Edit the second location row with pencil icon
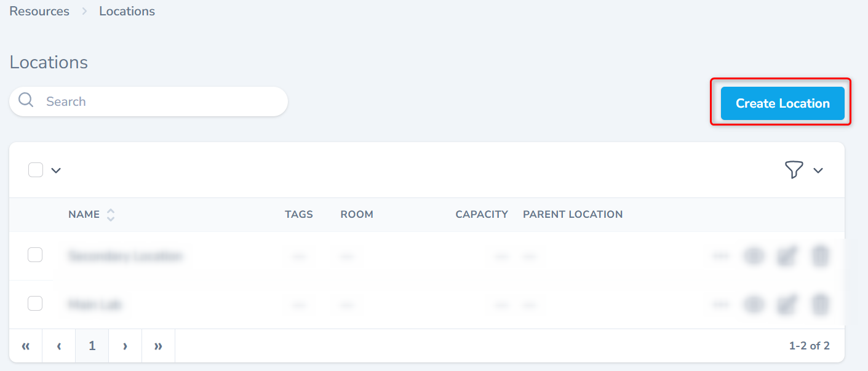This screenshot has width=868, height=371. 786,304
